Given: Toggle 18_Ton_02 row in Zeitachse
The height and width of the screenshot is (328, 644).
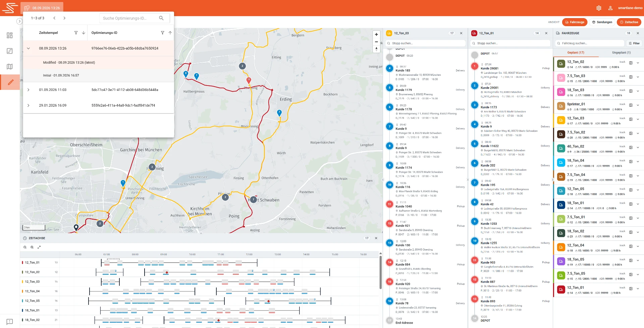Looking at the screenshot, I should (x=40, y=320).
